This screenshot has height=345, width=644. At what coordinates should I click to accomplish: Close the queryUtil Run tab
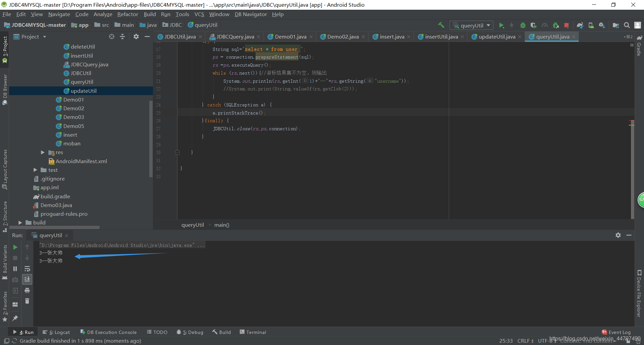(66, 235)
